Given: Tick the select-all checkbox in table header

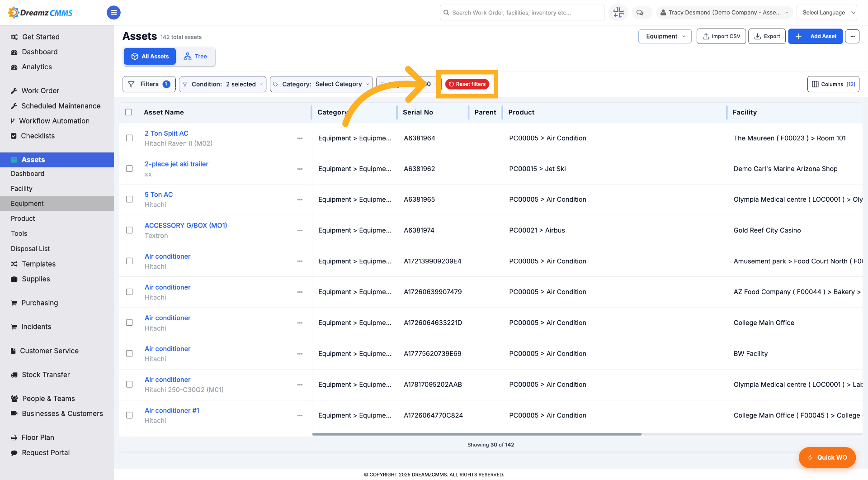Looking at the screenshot, I should [128, 112].
